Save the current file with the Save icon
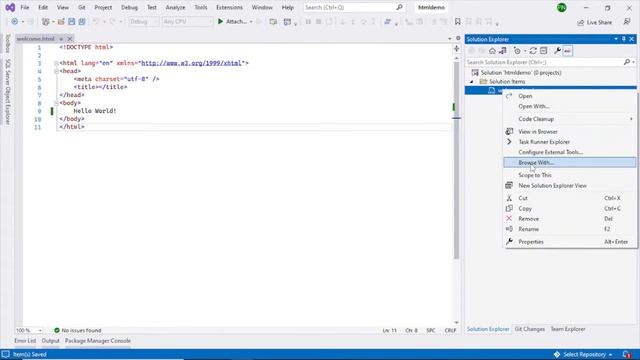Image resolution: width=640 pixels, height=360 pixels. pyautogui.click(x=71, y=22)
